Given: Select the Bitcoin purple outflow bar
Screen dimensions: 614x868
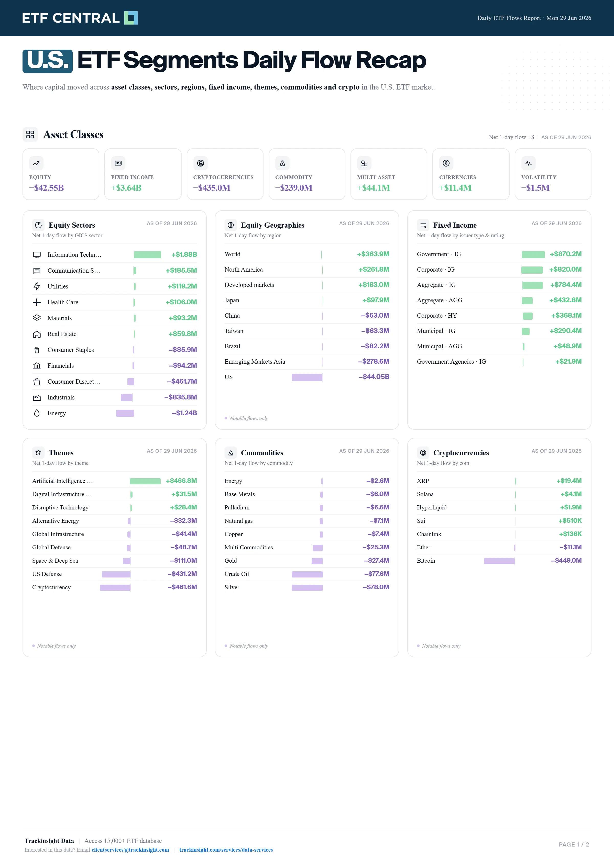Looking at the screenshot, I should tap(499, 561).
